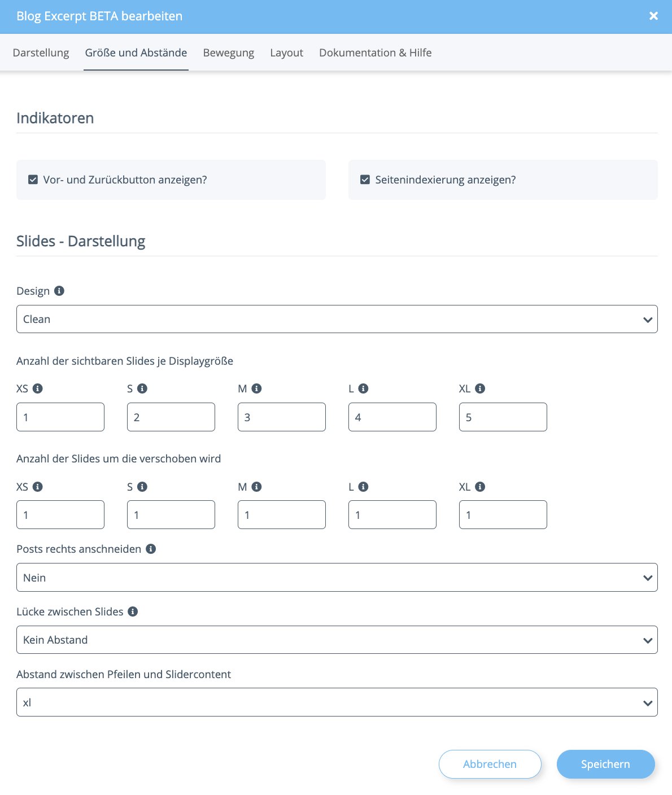Click info icon next to Lücke zwischen Slides
The image size is (672, 795).
coord(133,611)
